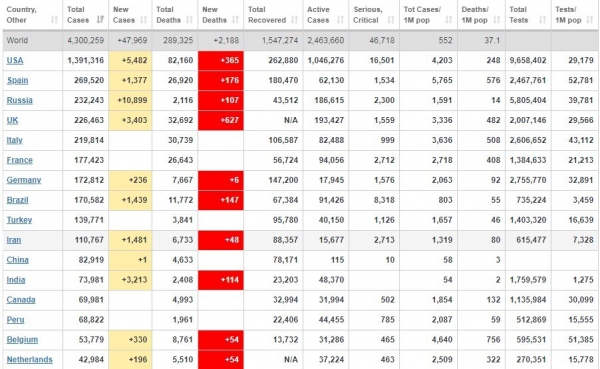
Task: Sort by Tot Cases/1M pop arrows
Action: pos(448,20)
